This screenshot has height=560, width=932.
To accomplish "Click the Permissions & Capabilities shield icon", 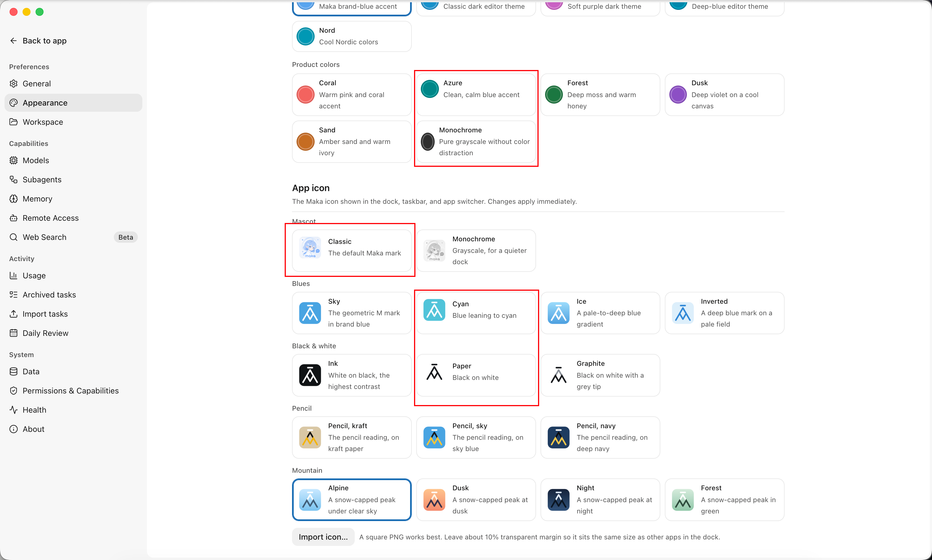I will click(14, 391).
